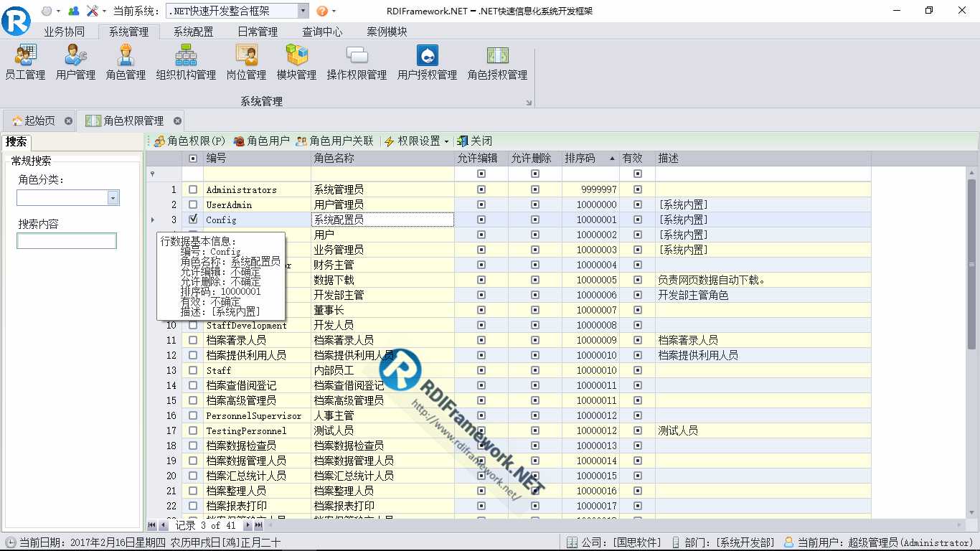Toggle 允许删除 checkbox for 档案著录人员 row
980x551 pixels.
[x=535, y=341]
